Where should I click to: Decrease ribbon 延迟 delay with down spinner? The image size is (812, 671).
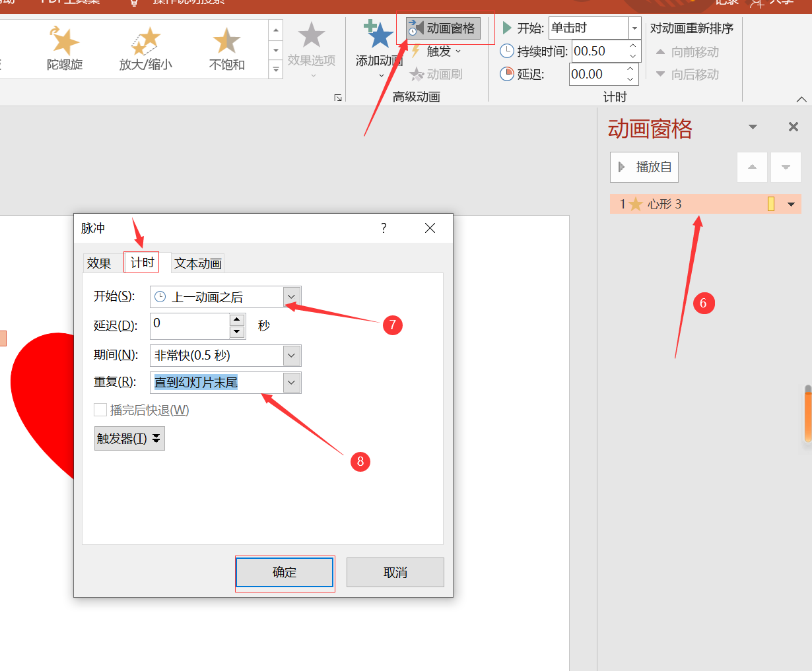click(630, 80)
